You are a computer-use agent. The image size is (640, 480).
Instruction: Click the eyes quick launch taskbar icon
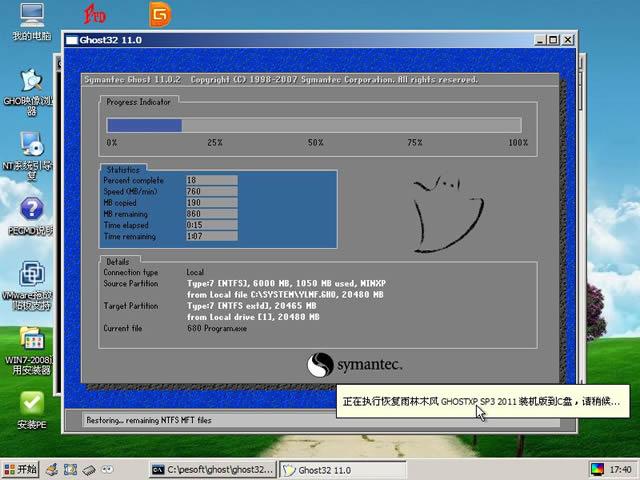tap(108, 469)
